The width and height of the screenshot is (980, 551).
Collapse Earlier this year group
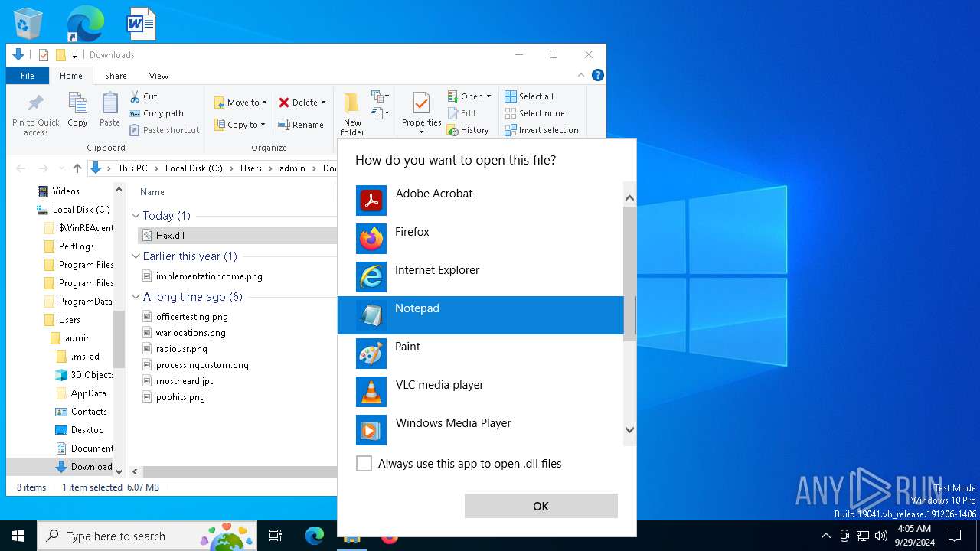136,256
